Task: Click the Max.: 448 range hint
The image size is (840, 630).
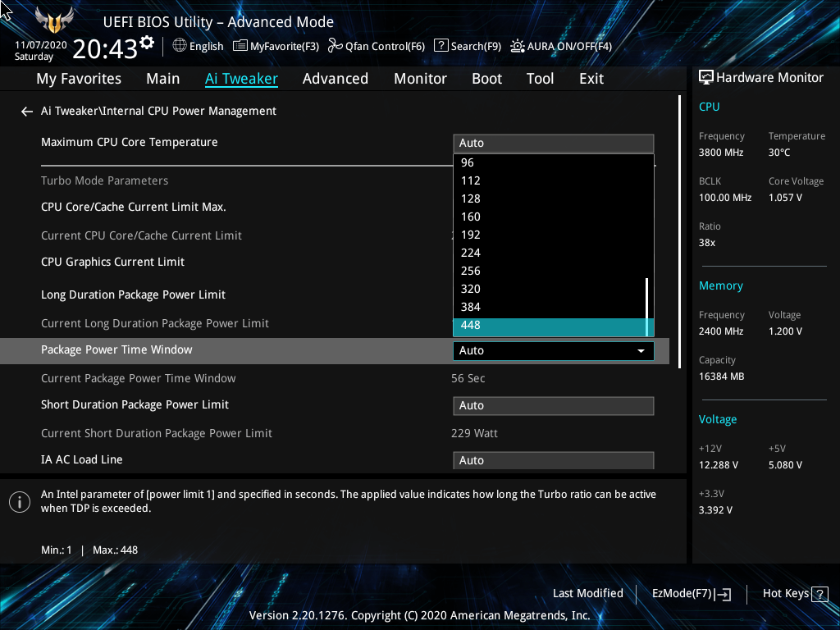Action: (115, 550)
